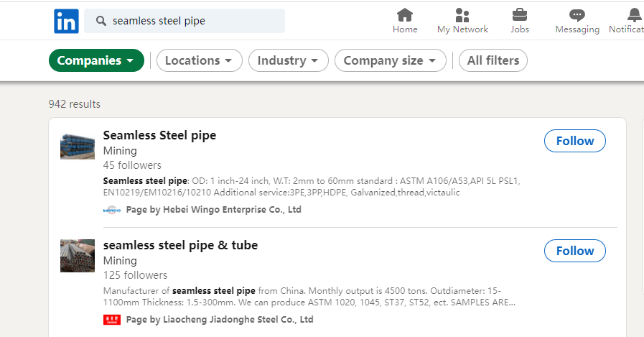The height and width of the screenshot is (337, 644).
Task: Open the Seamless Steel pipe company page
Action: click(159, 135)
